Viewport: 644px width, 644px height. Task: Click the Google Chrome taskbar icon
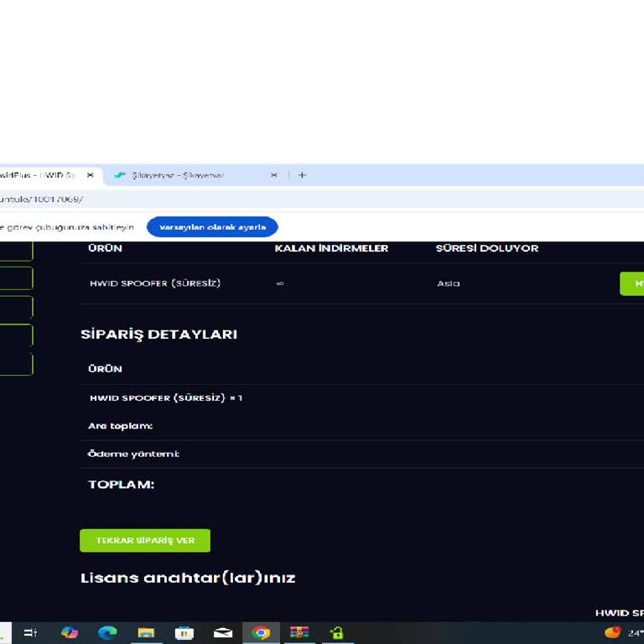click(x=261, y=633)
